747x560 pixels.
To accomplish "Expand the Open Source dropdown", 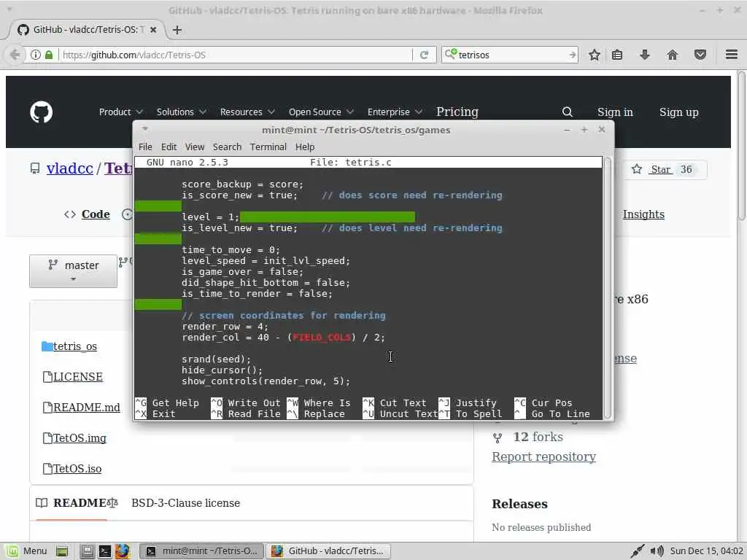I will pos(321,112).
